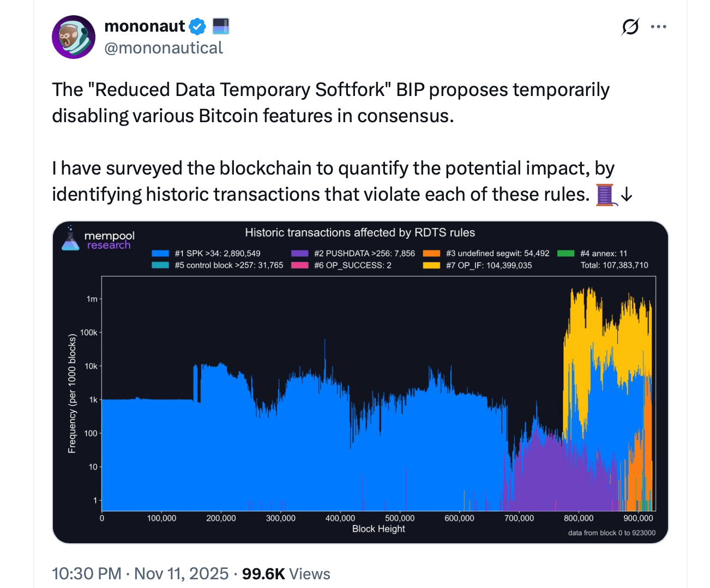Click the flag emoji beside the username
The width and height of the screenshot is (710, 588).
tap(220, 26)
